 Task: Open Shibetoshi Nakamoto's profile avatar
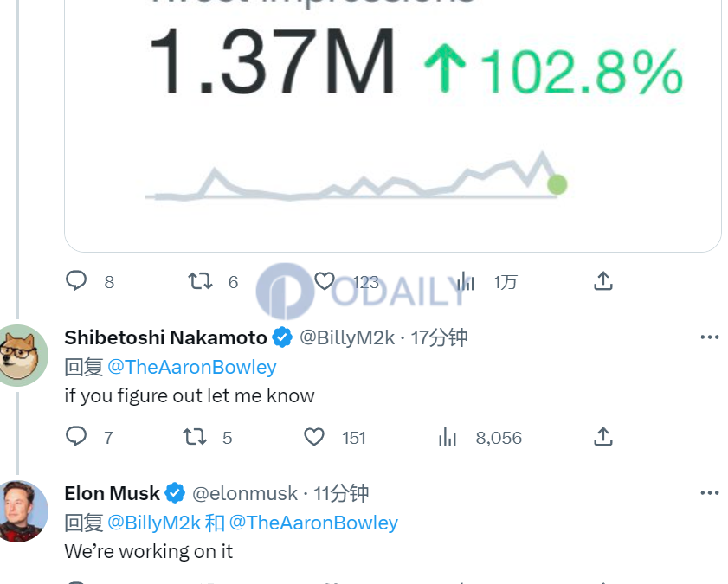coord(20,356)
